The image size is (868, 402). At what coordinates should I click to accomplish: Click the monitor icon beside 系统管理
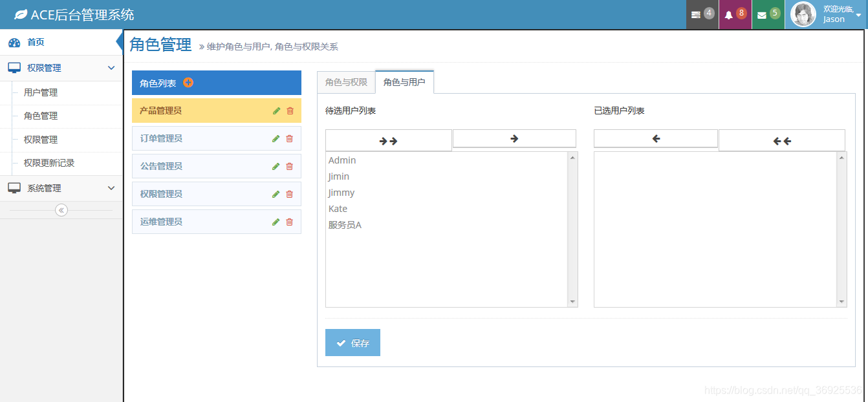[14, 188]
